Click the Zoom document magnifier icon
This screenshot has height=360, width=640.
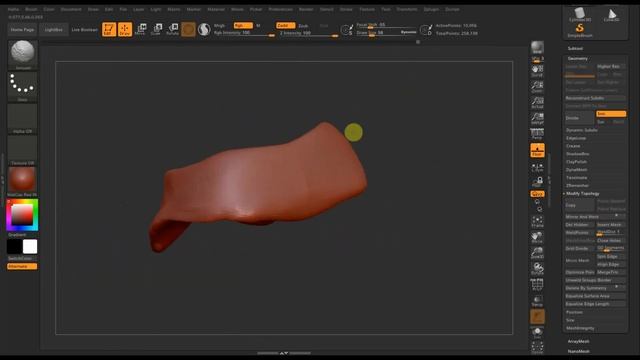(x=537, y=87)
